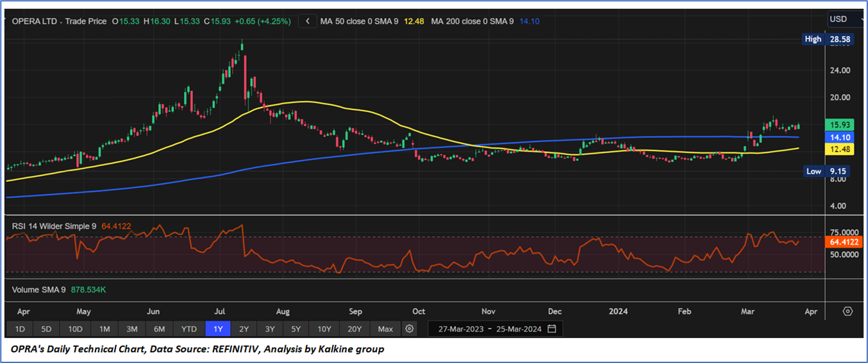Open chart settings gear at bottom right

click(847, 311)
